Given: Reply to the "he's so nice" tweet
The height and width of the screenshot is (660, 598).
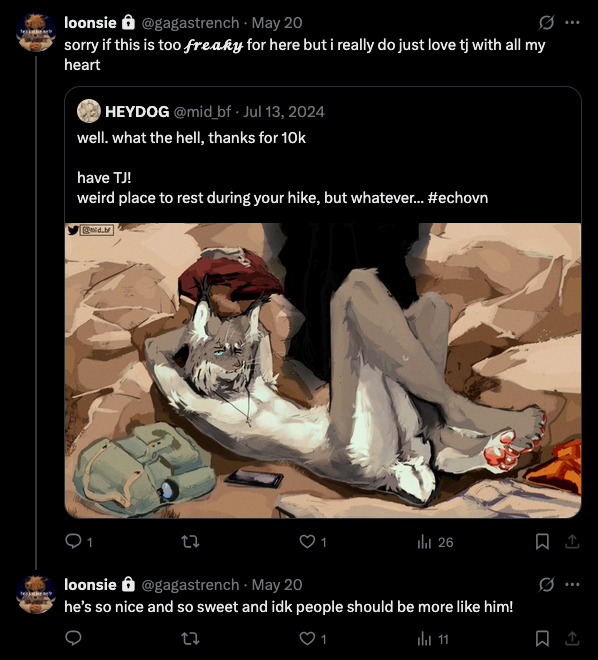Looking at the screenshot, I should point(73,639).
